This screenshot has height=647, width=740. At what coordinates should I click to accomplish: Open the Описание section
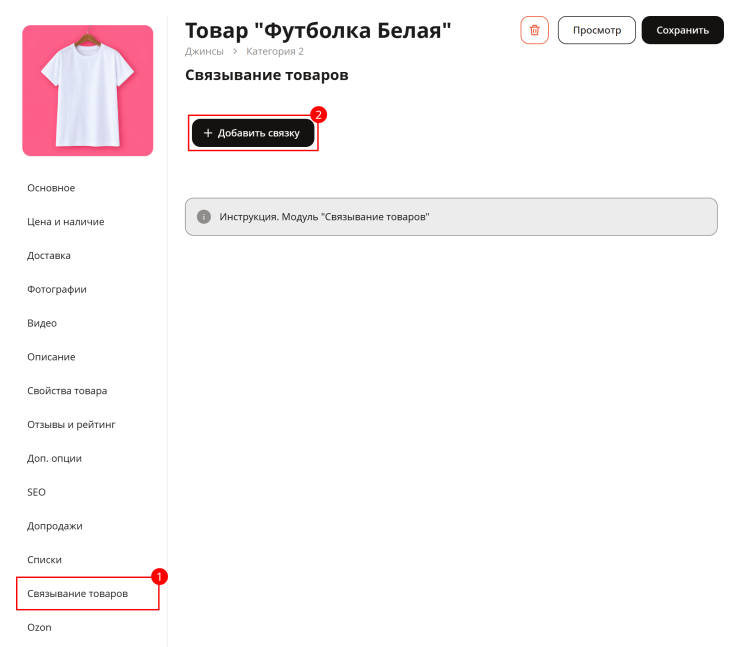click(51, 357)
